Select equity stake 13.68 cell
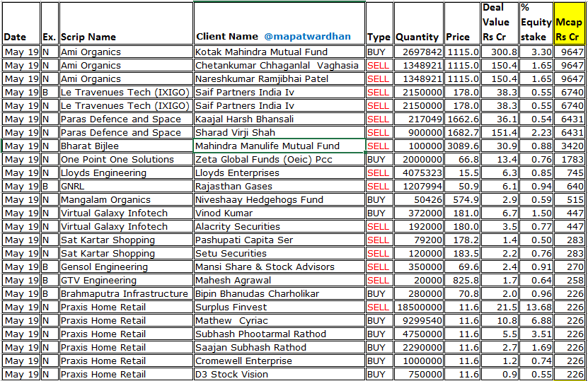 coord(536,307)
